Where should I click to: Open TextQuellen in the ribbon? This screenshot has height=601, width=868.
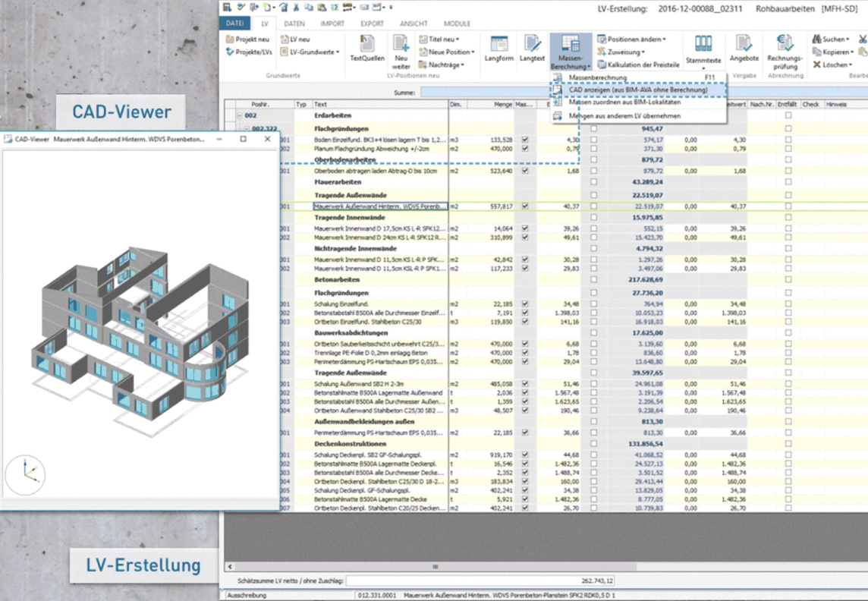click(x=367, y=48)
